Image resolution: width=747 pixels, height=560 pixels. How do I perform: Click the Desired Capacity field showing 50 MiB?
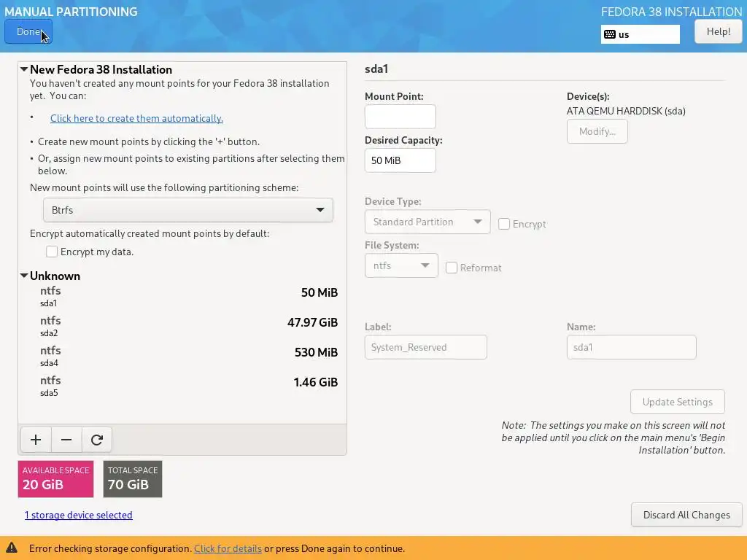[400, 160]
